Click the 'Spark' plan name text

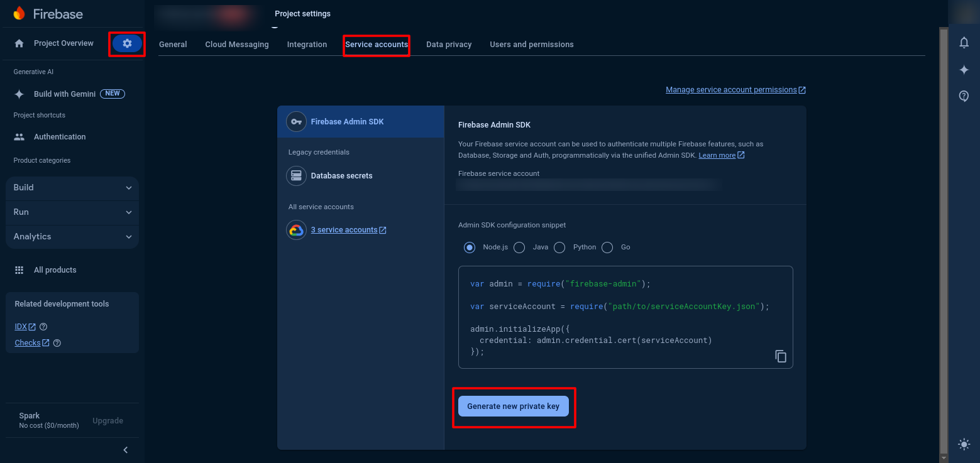[30, 416]
